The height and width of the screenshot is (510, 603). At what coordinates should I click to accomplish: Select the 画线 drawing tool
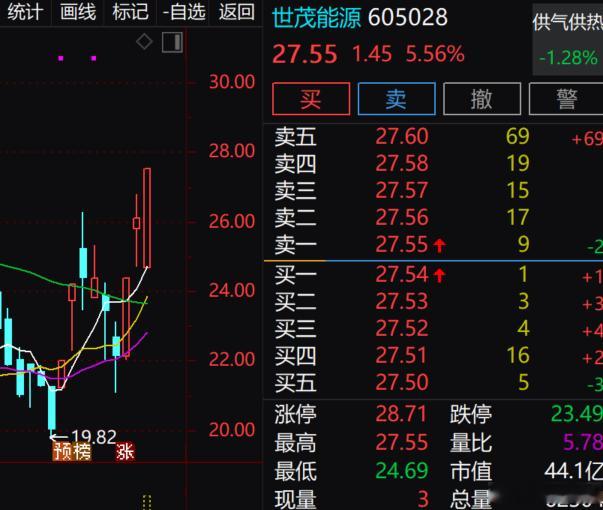pos(78,12)
